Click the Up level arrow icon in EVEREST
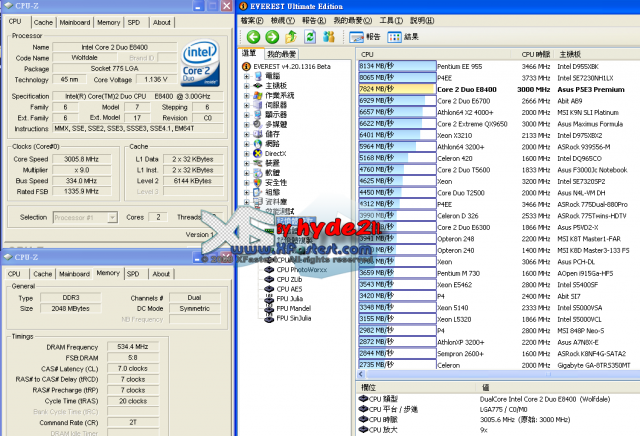Image resolution: width=640 pixels, height=436 pixels. pos(291,37)
